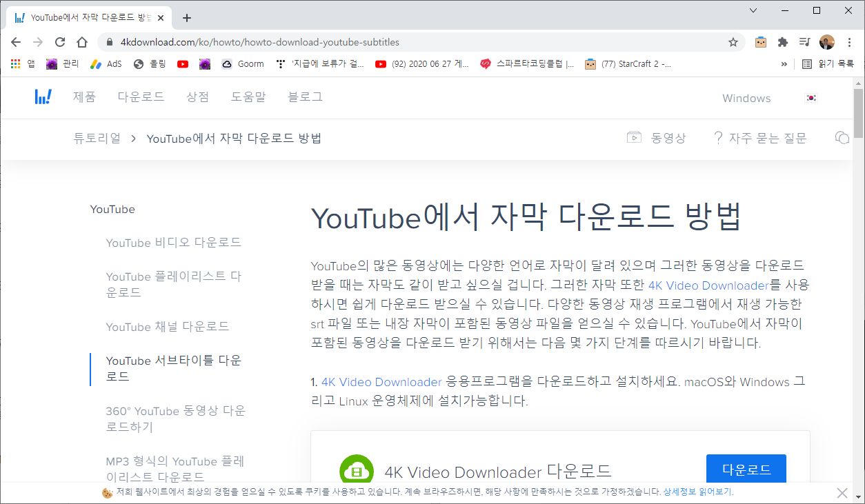Open YouTube 비디오 다운로드 tutorial
The width and height of the screenshot is (865, 504).
pos(174,243)
